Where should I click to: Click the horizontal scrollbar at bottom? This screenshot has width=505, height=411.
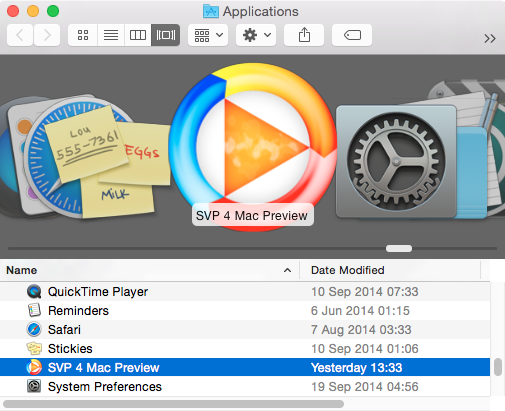pyautogui.click(x=173, y=404)
